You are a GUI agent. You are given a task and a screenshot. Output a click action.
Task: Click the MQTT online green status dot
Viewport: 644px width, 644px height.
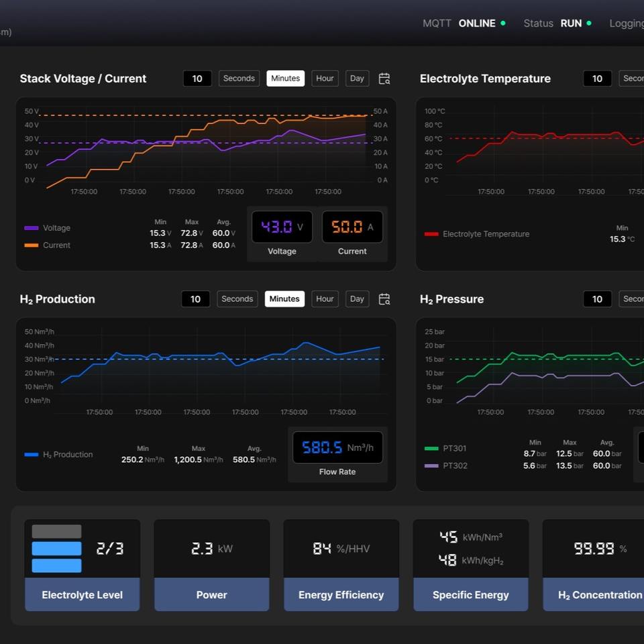point(502,23)
